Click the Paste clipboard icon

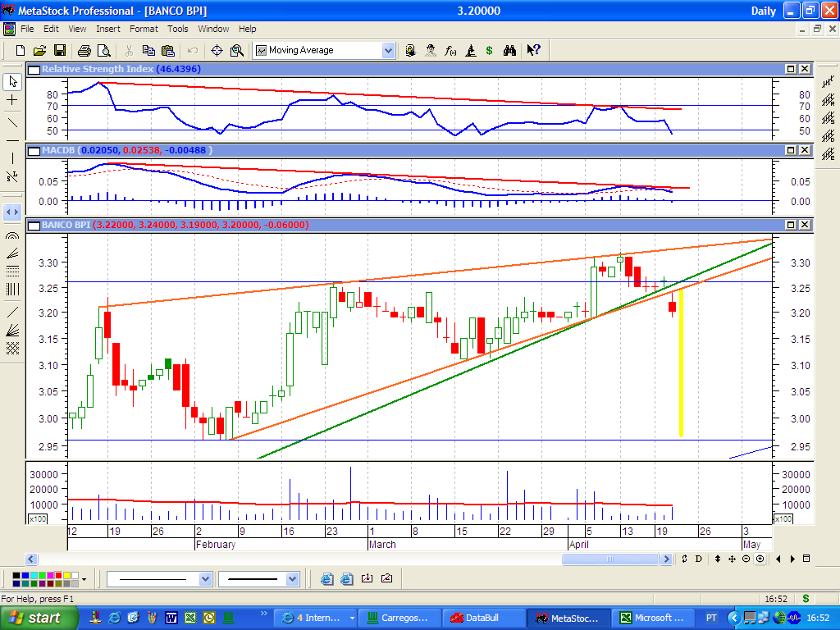pyautogui.click(x=168, y=50)
